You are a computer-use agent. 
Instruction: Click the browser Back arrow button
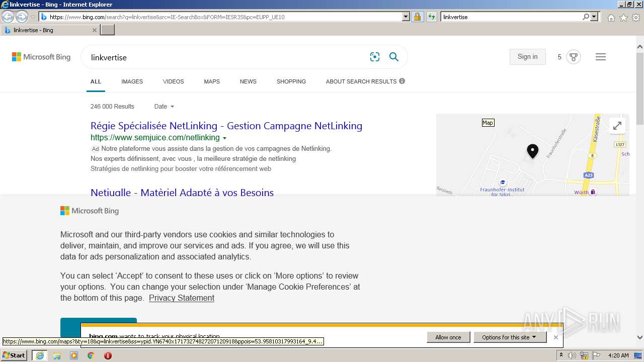click(8, 17)
